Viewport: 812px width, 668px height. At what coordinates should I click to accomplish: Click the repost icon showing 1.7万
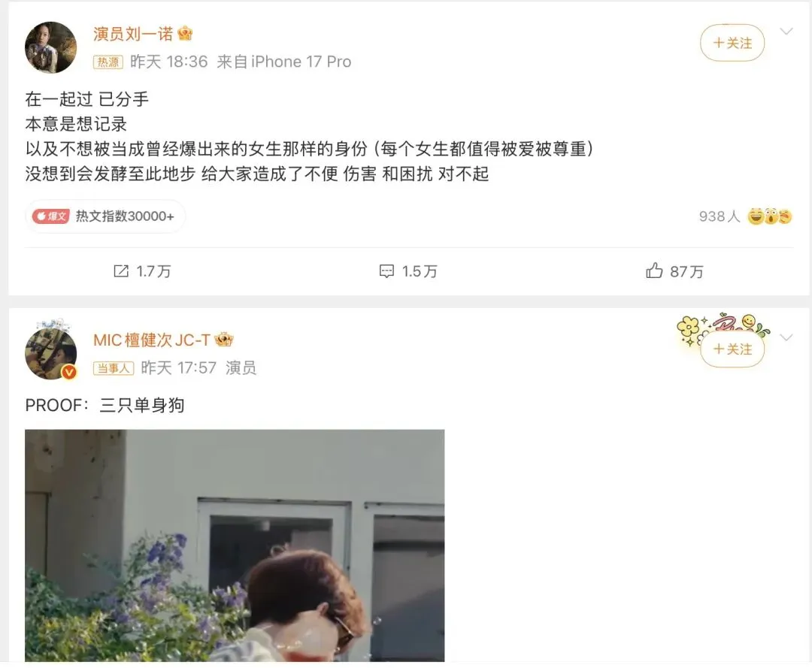[x=121, y=271]
